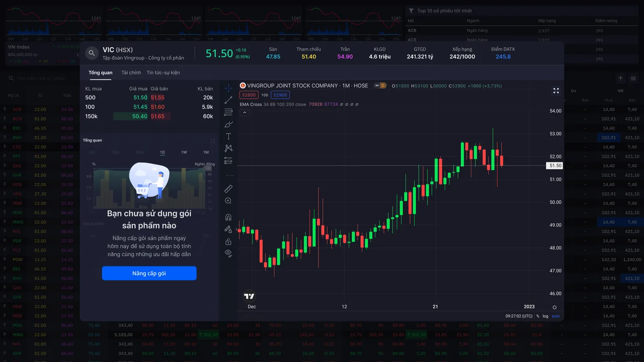Open the Tin tức-sự kiện tab
644x362 pixels.
click(163, 73)
